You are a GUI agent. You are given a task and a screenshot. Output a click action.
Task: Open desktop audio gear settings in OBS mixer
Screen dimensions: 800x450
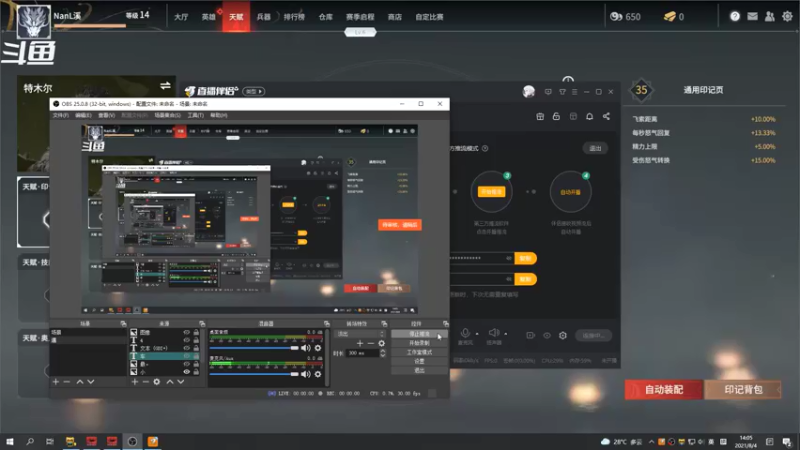click(x=318, y=348)
